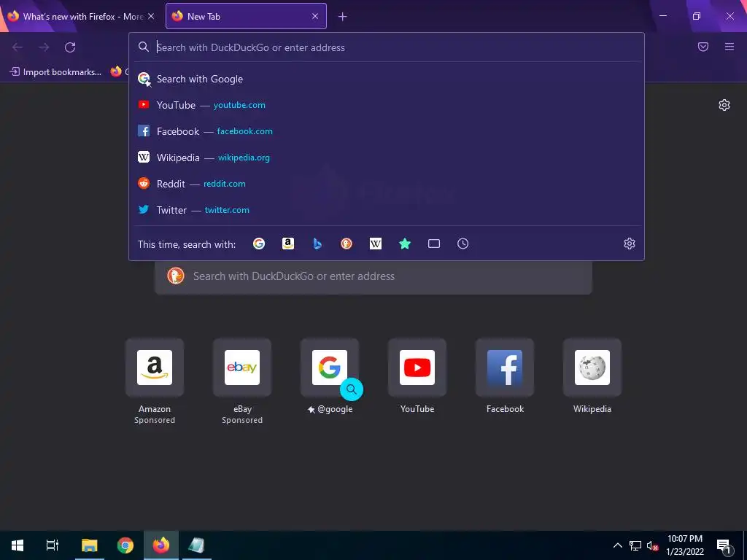747x560 pixels.
Task: Switch to What's new with Firefox tab
Action: coord(81,16)
